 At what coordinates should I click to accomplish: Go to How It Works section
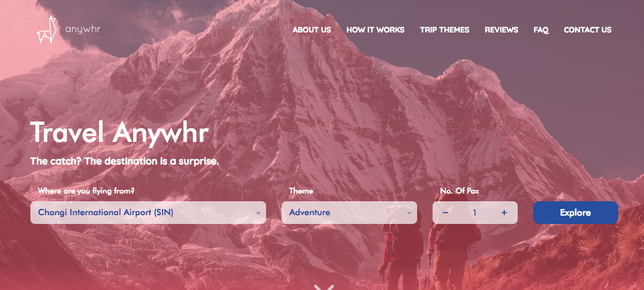click(x=375, y=30)
